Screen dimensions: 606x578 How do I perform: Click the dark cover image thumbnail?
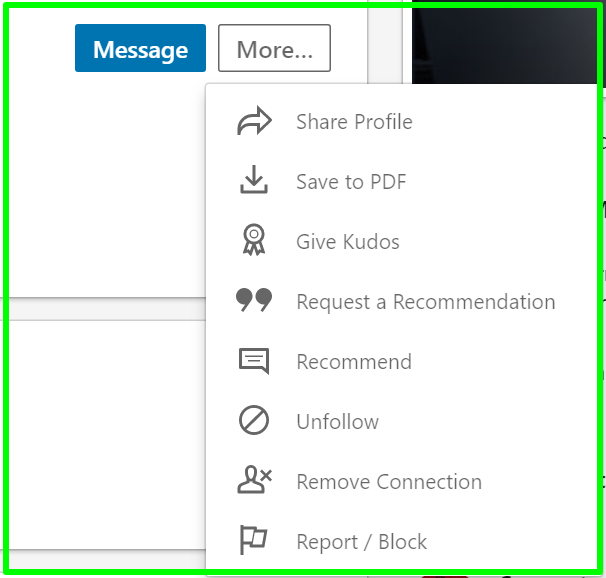pyautogui.click(x=504, y=44)
